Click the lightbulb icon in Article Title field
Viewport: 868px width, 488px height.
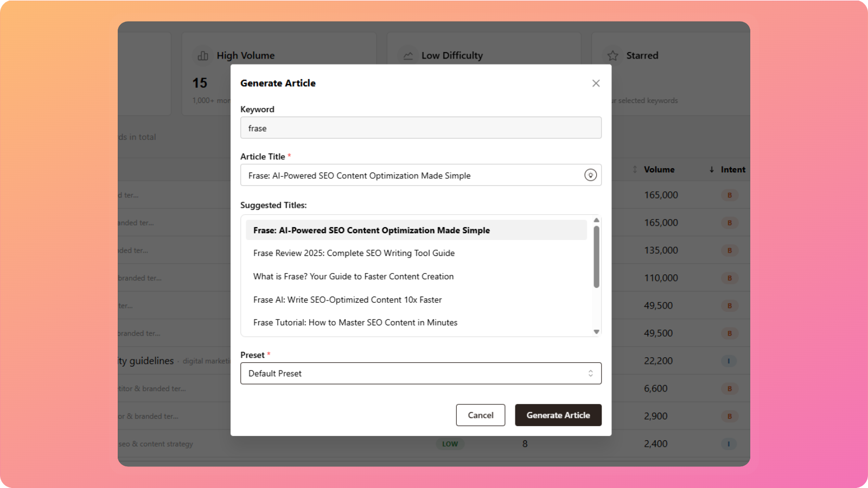click(x=590, y=175)
